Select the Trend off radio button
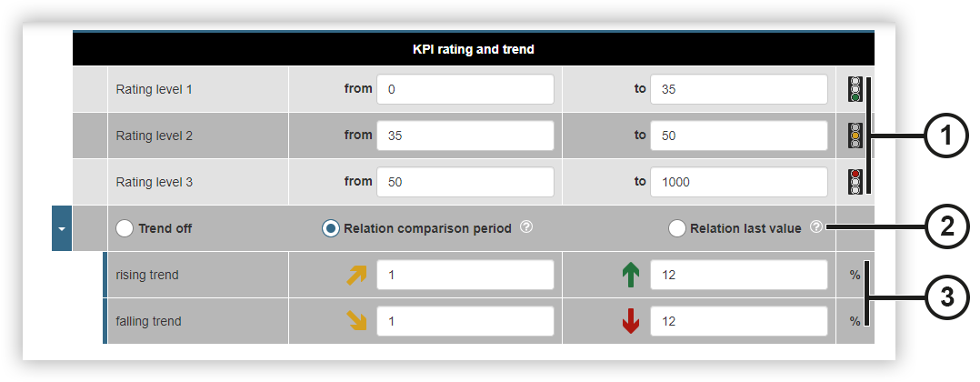 coord(125,228)
